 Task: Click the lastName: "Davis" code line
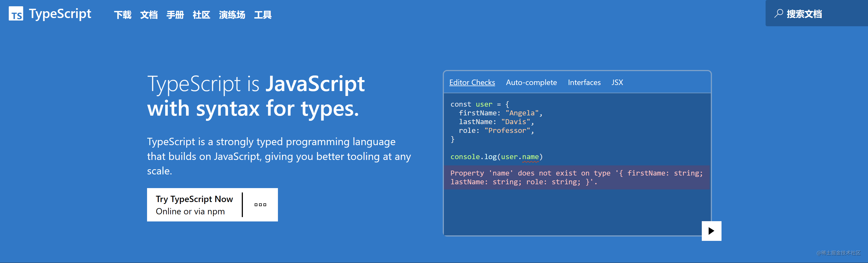[x=497, y=122]
